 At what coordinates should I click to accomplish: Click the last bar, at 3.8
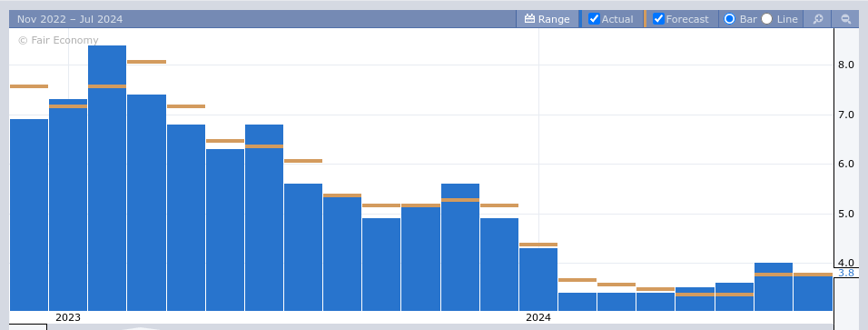[813, 293]
